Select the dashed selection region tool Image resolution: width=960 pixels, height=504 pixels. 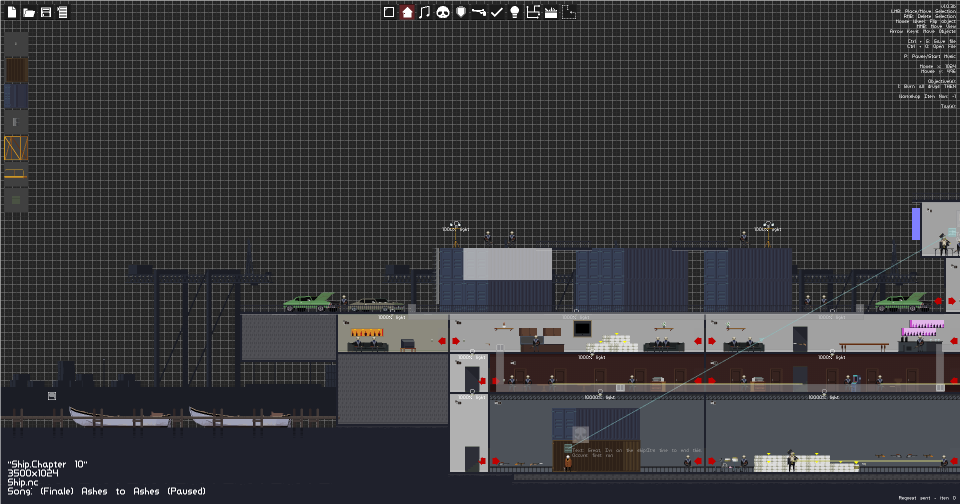point(569,12)
